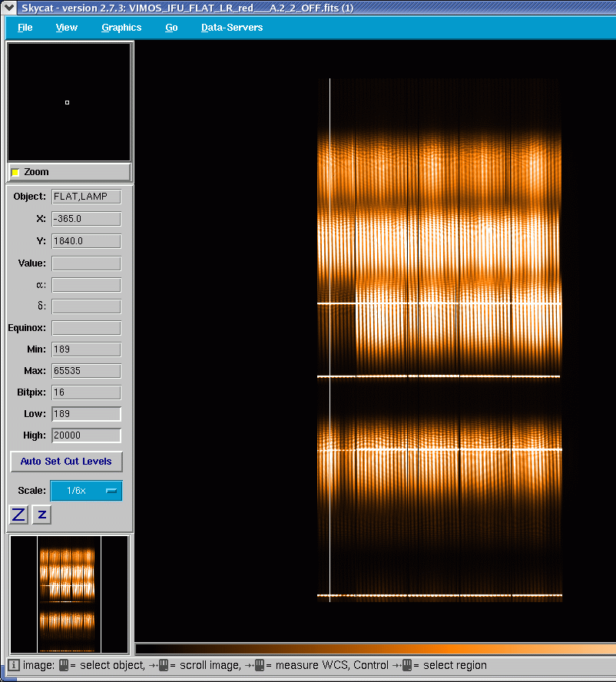The image size is (616, 682).
Task: Open the Scale 1/6x dropdown
Action: point(86,491)
